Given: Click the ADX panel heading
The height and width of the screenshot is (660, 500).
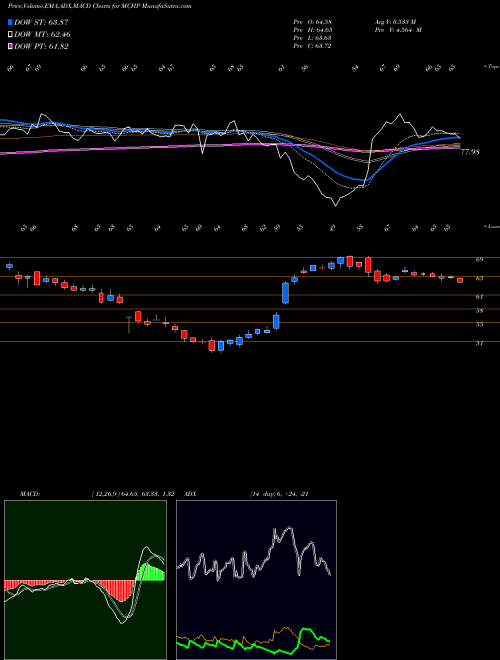Looking at the screenshot, I should tap(191, 494).
